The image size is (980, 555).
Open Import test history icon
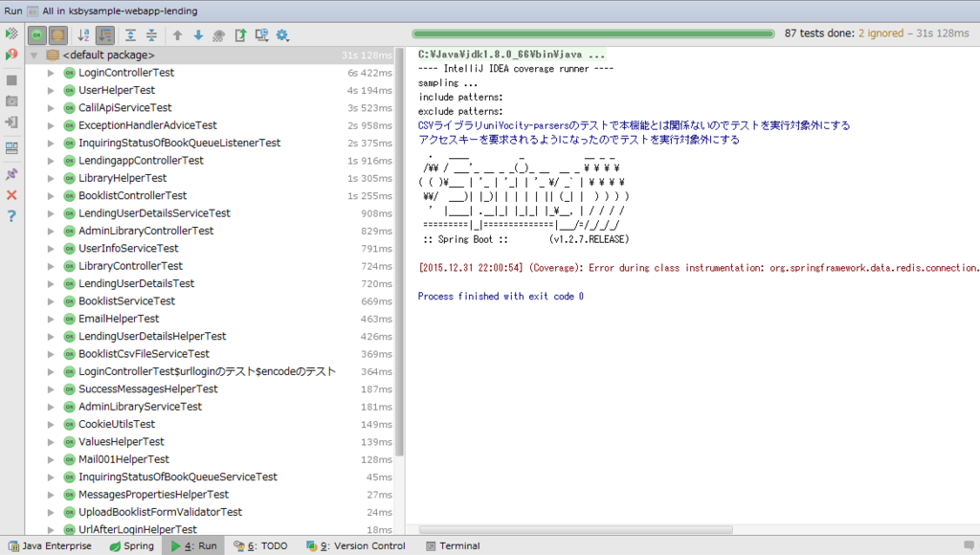[261, 35]
